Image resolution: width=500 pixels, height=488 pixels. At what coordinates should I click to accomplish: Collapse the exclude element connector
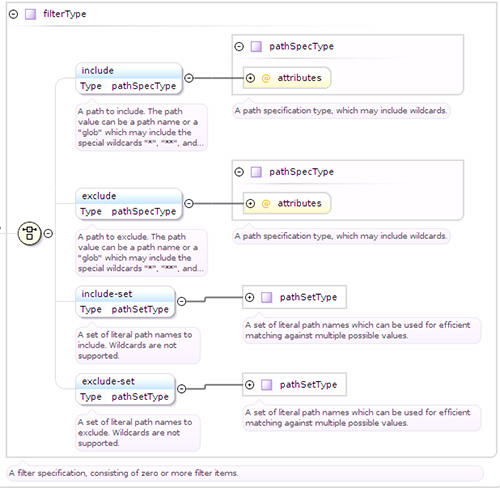click(x=189, y=203)
